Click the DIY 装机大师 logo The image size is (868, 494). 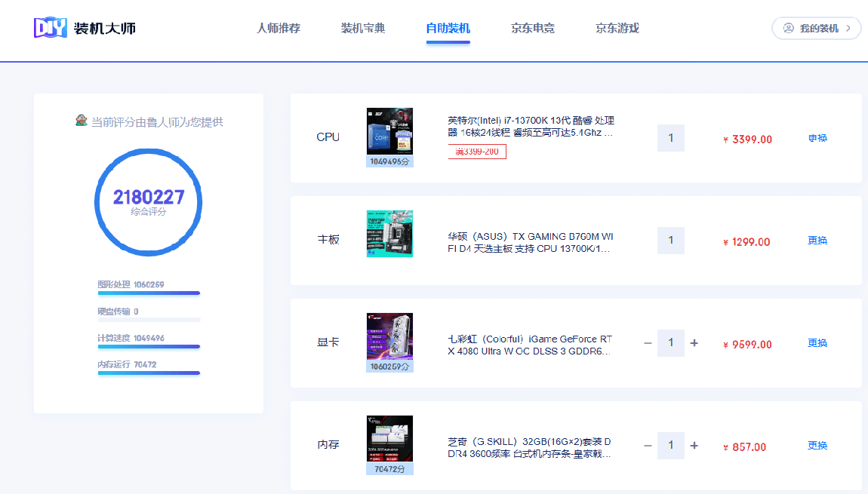(x=85, y=28)
